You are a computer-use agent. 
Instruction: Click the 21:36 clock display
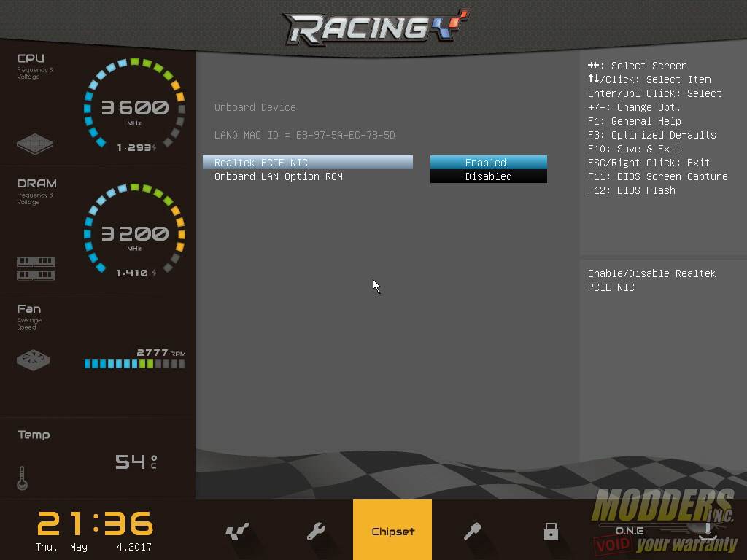96,524
